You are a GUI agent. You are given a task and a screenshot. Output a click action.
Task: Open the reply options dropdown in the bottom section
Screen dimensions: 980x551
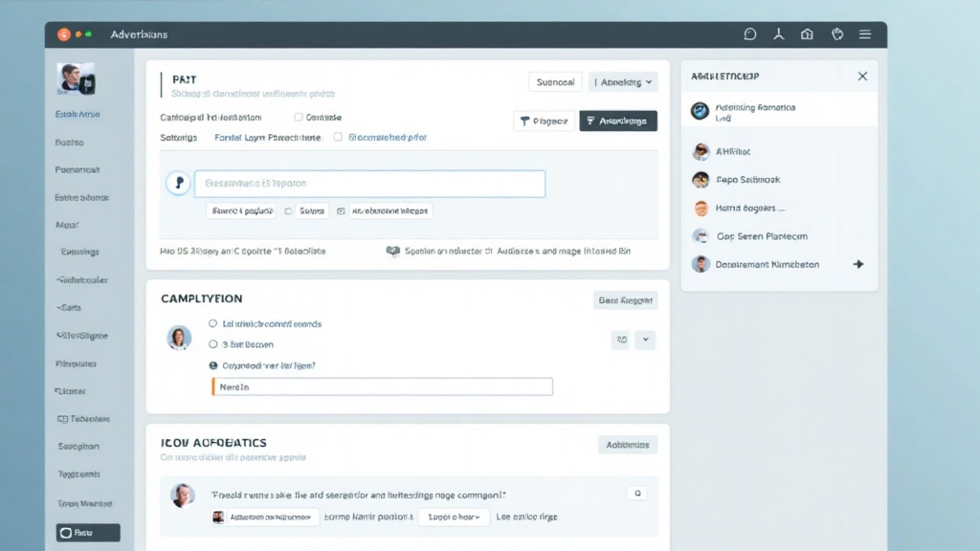coord(454,517)
